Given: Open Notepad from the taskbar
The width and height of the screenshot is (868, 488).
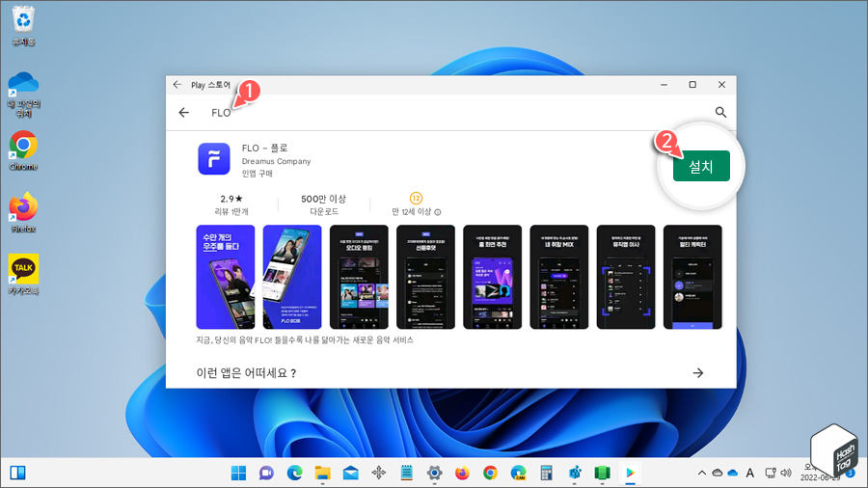Looking at the screenshot, I should coord(406,474).
